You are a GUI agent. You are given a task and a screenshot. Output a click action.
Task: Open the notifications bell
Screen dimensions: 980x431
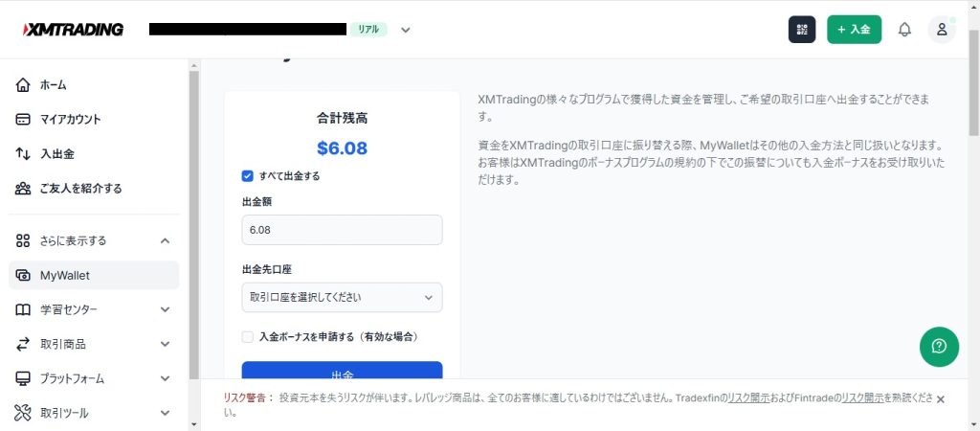(x=904, y=30)
